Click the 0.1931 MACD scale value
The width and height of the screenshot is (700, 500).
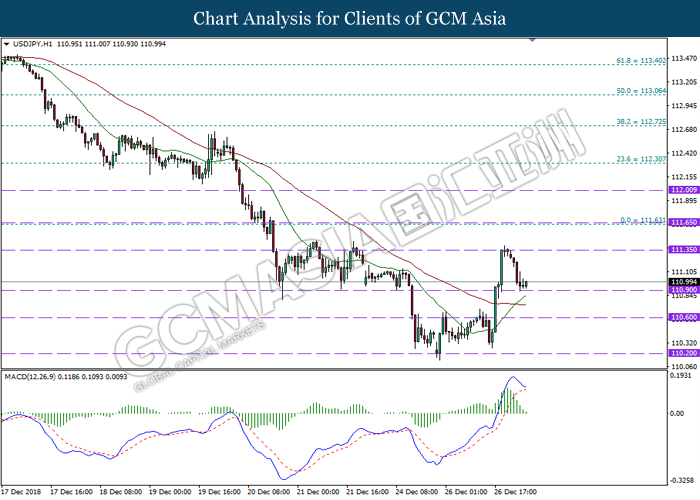click(x=681, y=376)
